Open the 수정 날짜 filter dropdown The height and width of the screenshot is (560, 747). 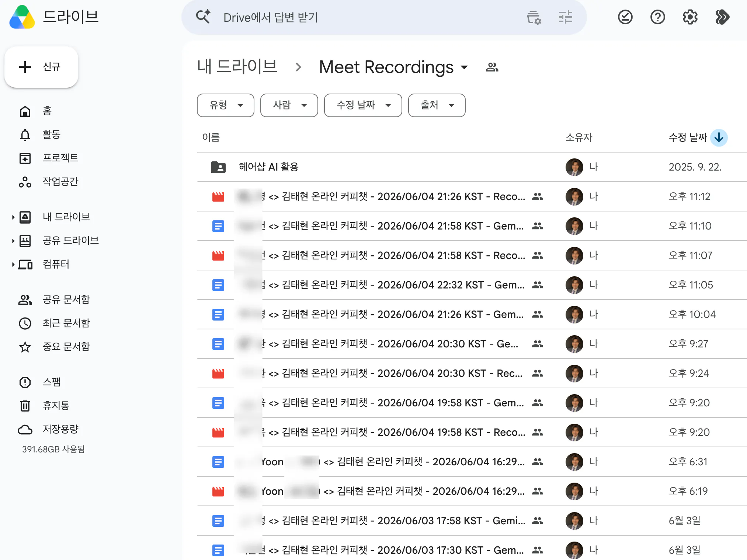click(x=363, y=105)
